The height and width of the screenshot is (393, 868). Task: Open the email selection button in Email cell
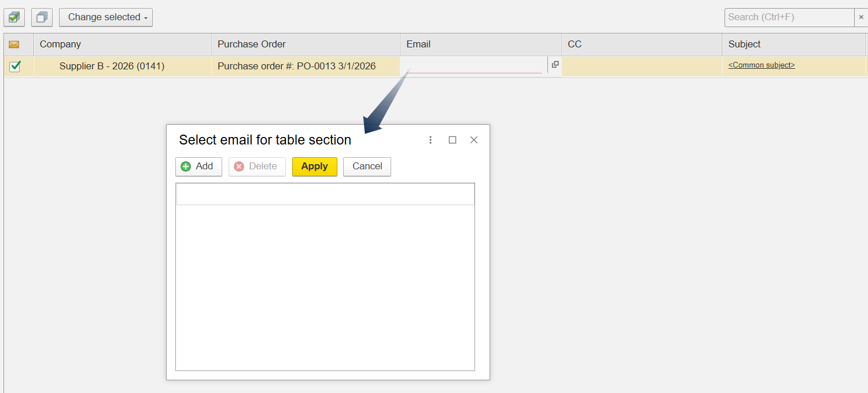[x=555, y=65]
